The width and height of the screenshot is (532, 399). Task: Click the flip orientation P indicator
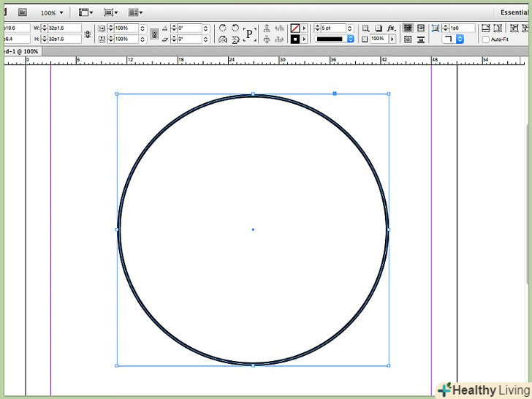coord(249,34)
